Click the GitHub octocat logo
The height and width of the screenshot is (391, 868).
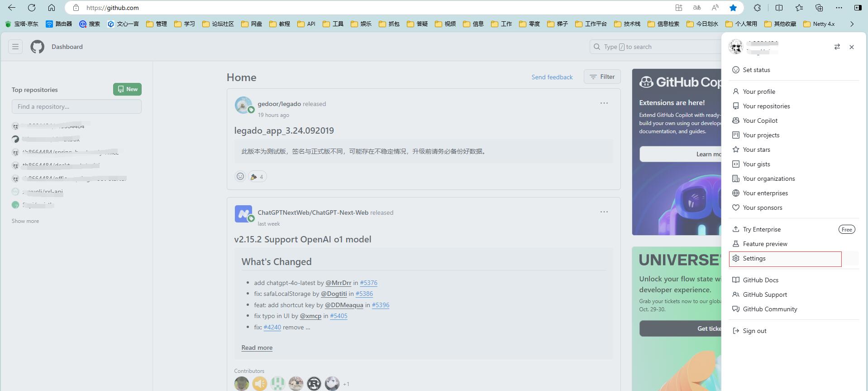(x=38, y=47)
